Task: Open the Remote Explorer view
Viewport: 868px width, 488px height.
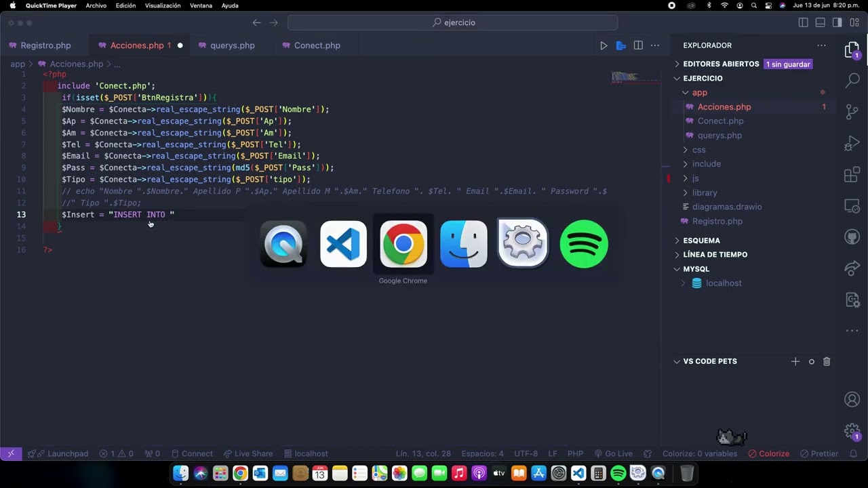Action: pos(852,206)
